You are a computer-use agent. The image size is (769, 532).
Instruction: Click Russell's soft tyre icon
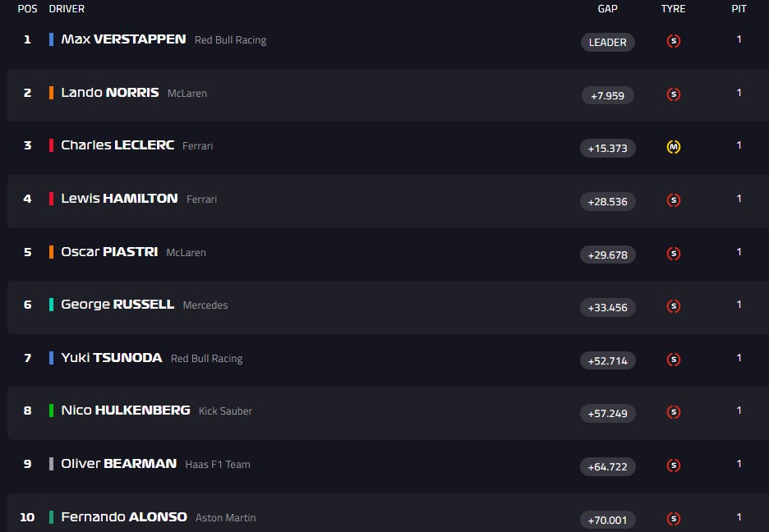pos(674,307)
